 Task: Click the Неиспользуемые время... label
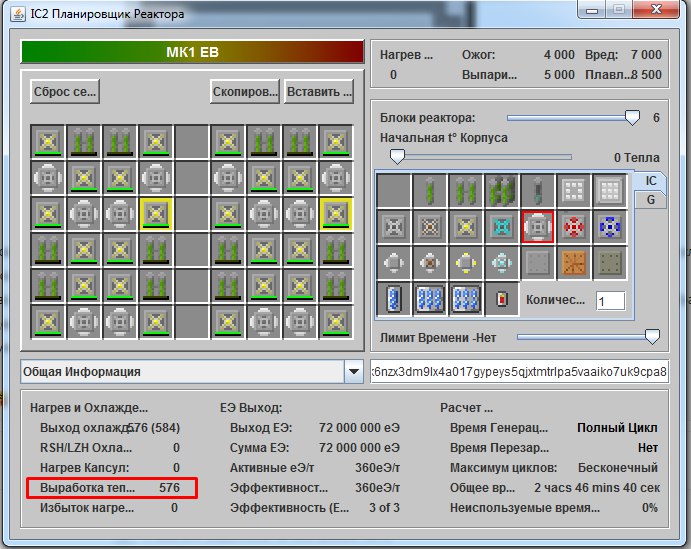pyautogui.click(x=525, y=508)
